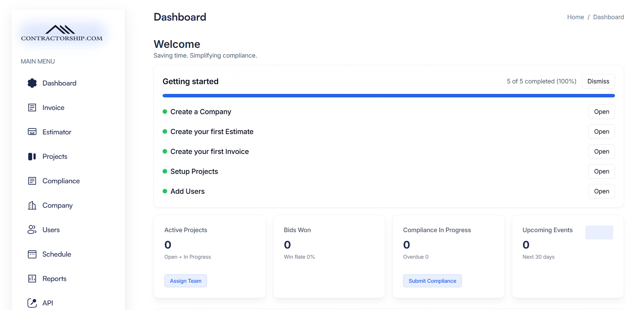Viewport: 644px width, 310px height.
Task: Open the Reports menu item
Action: 54,279
